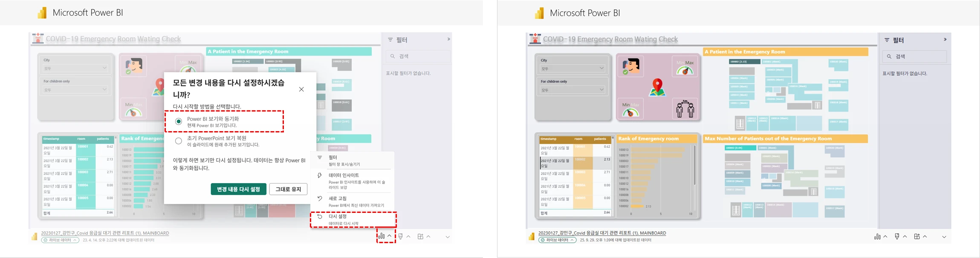Close the reset changes dialog with X
The image size is (980, 258).
301,89
